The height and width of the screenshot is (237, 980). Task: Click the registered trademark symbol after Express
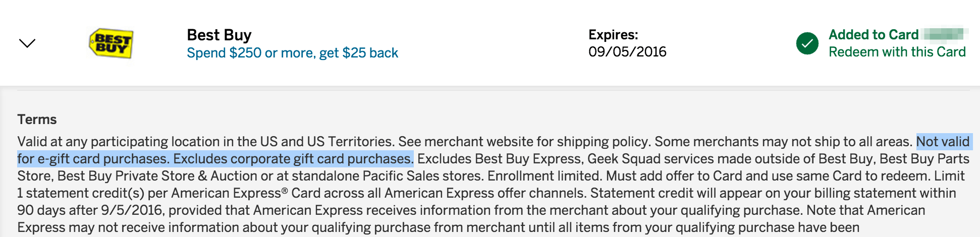[285, 190]
